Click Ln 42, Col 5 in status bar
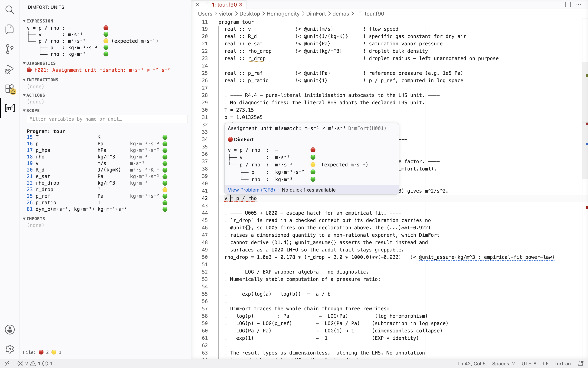588x368 pixels. (x=471, y=363)
